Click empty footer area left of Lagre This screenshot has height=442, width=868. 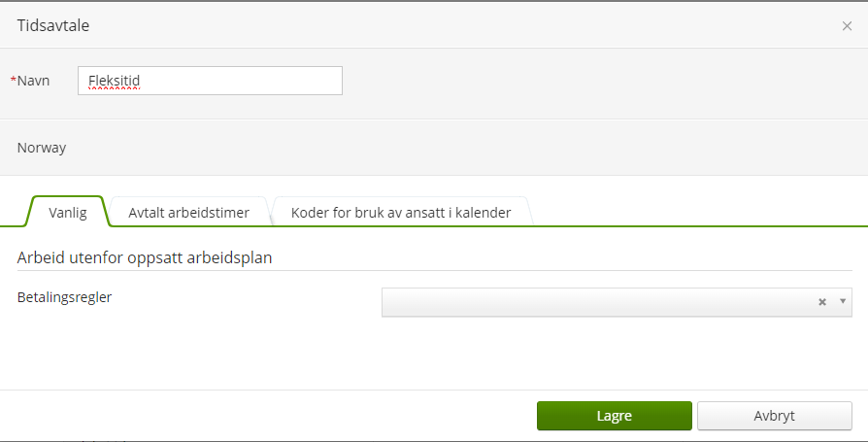pos(262,416)
